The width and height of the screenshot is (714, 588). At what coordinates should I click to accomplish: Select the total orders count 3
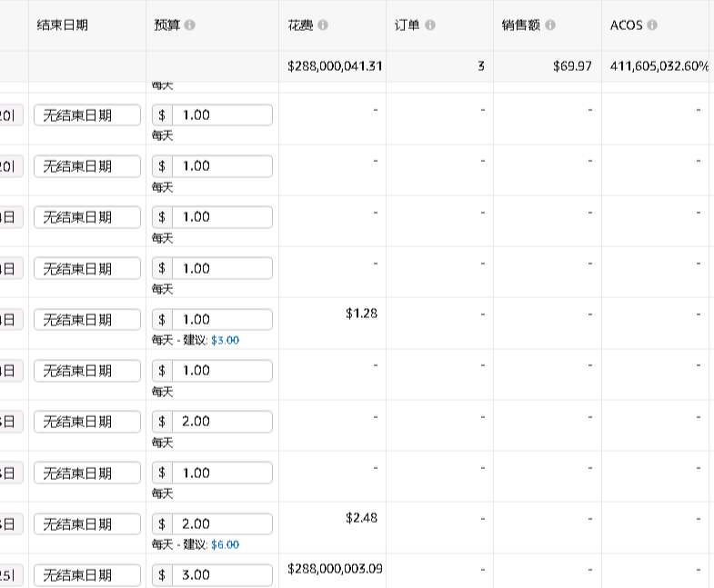pyautogui.click(x=481, y=66)
